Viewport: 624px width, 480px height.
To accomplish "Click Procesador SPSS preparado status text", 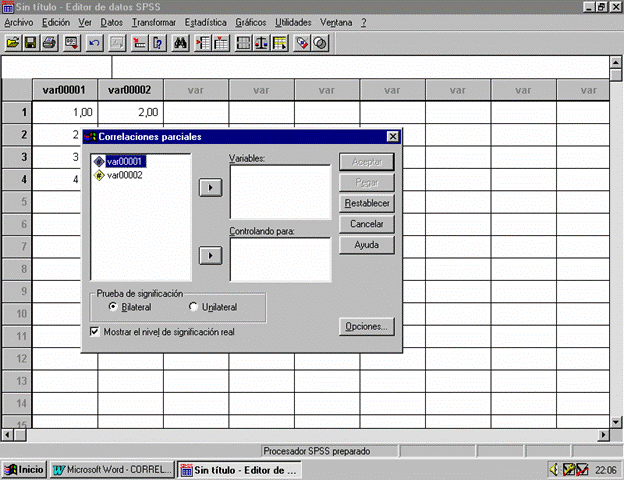I will [x=317, y=451].
